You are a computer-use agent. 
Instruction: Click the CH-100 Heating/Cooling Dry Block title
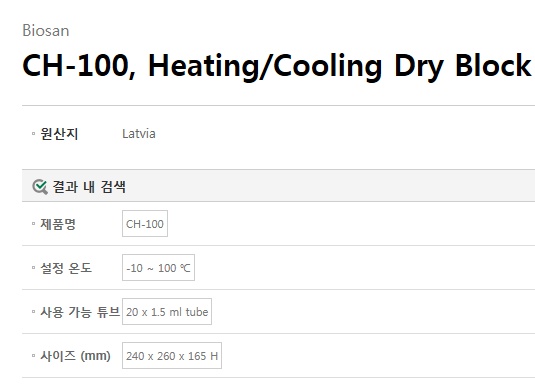point(277,66)
